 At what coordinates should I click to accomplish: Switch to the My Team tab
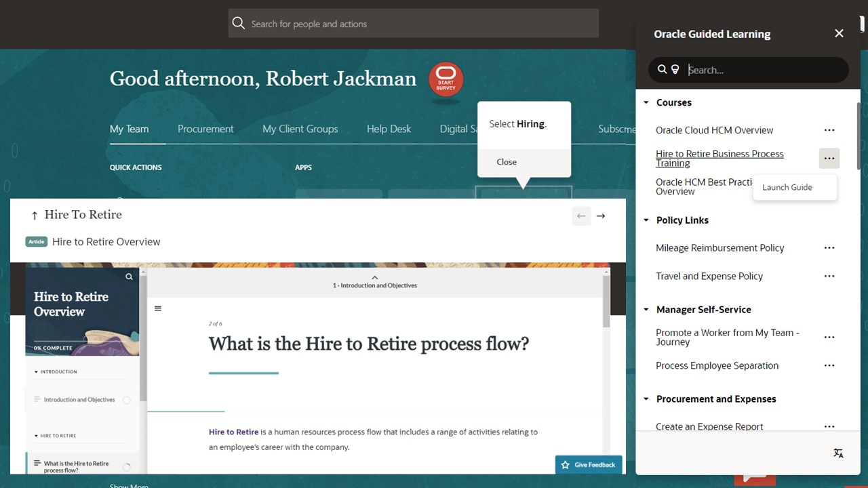pyautogui.click(x=129, y=129)
